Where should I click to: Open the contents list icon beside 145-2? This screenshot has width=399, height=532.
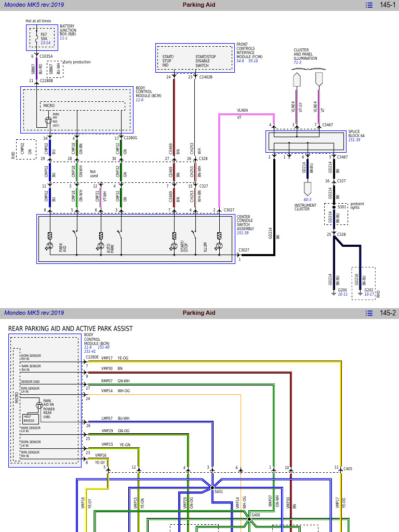pos(369,313)
